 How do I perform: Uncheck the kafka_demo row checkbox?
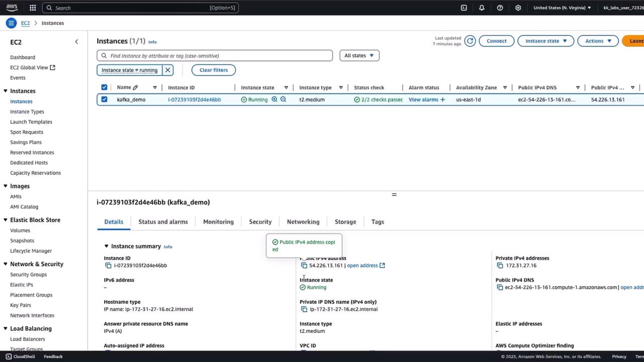click(104, 100)
